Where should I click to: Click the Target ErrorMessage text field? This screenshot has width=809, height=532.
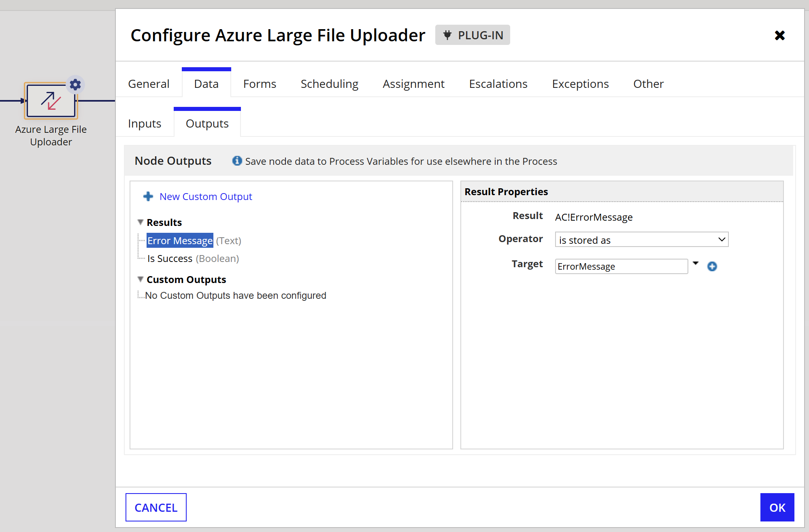[x=621, y=266]
